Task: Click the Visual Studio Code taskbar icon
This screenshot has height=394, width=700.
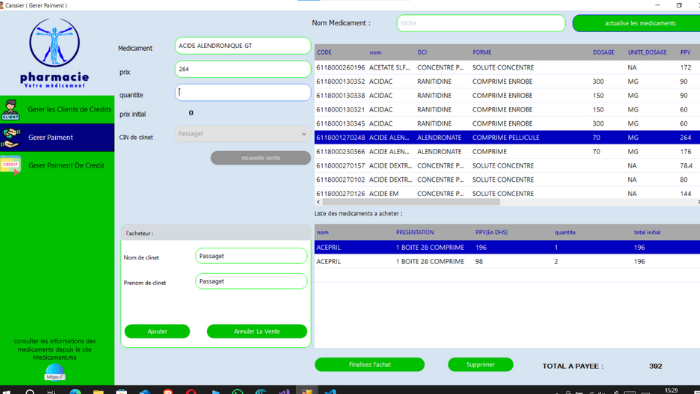Action: [330, 391]
